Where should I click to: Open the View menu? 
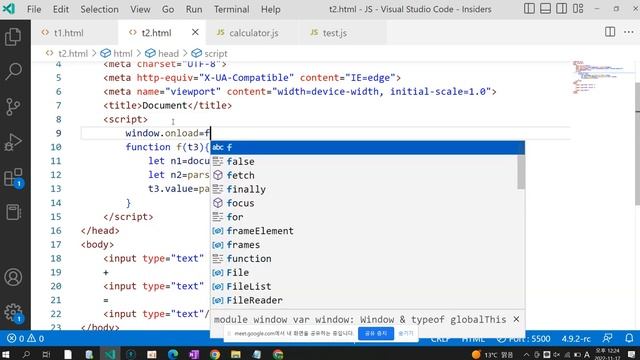(140, 9)
